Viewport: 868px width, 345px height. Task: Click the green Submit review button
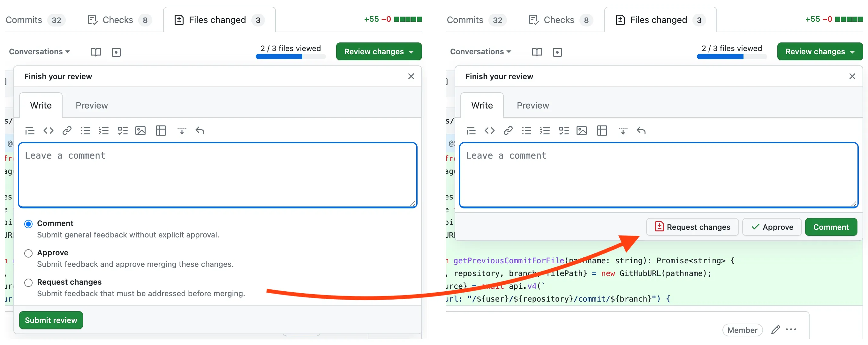tap(51, 320)
